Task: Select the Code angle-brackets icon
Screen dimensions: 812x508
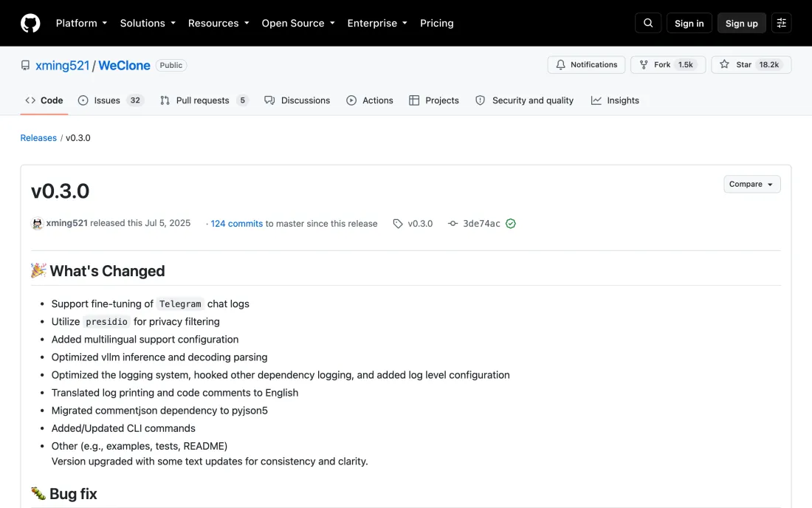Action: [x=30, y=100]
